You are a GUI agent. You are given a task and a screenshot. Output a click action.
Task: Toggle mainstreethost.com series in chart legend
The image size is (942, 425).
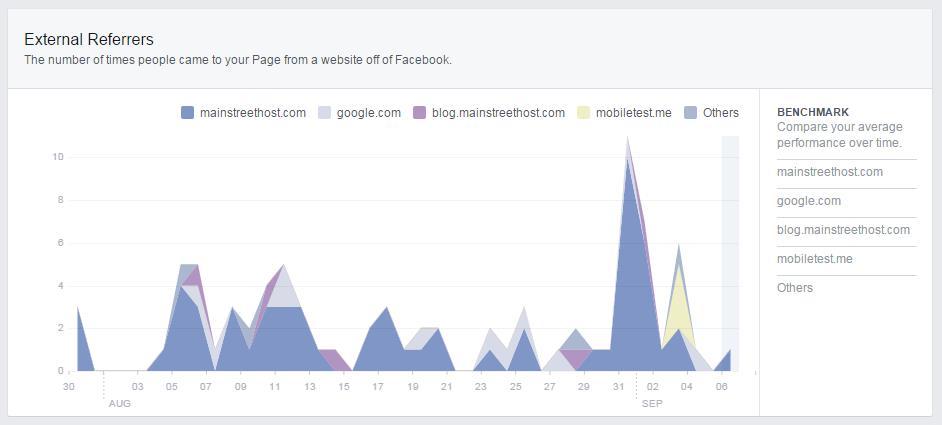(253, 113)
